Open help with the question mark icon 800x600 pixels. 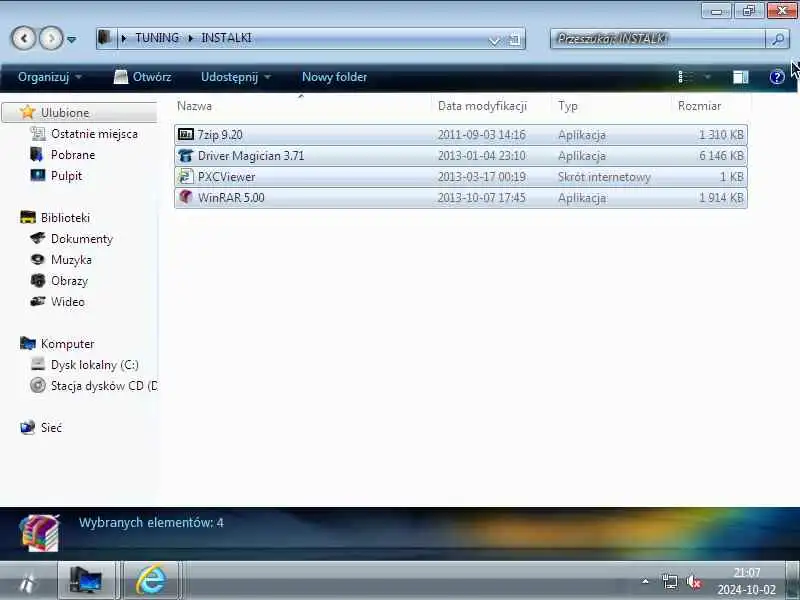pyautogui.click(x=777, y=77)
